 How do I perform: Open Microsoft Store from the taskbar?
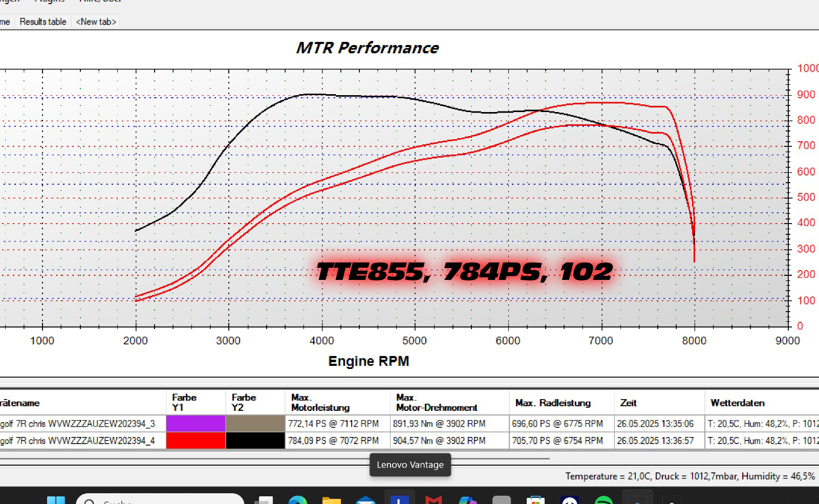point(535,500)
